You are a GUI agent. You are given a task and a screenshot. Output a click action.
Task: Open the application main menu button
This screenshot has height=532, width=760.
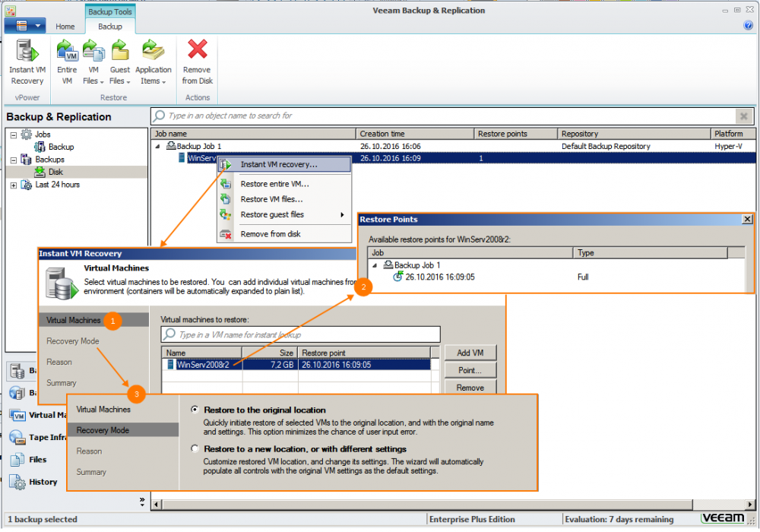pos(25,26)
